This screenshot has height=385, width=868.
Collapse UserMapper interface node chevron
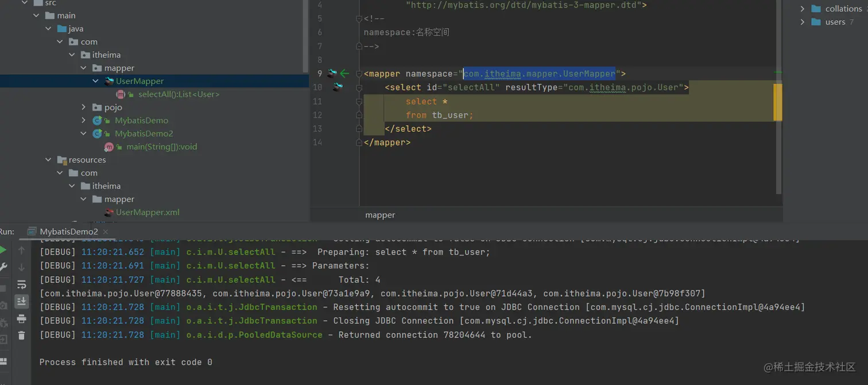pyautogui.click(x=96, y=81)
